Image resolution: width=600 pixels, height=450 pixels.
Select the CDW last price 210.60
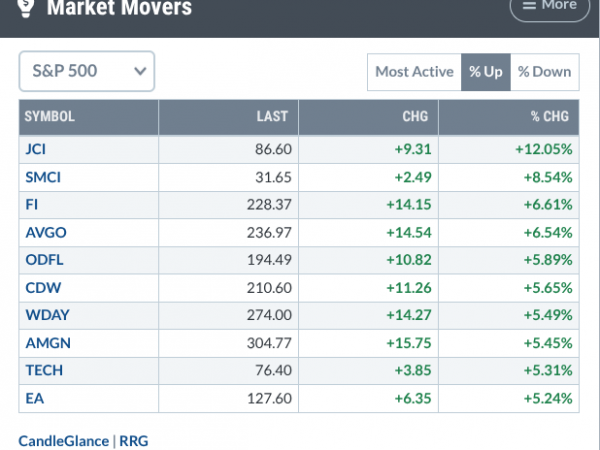[x=269, y=288]
